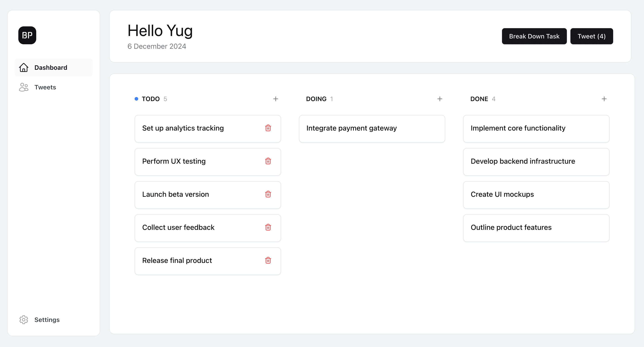Select the Develop backend infrastructure card
The image size is (644, 347).
536,162
